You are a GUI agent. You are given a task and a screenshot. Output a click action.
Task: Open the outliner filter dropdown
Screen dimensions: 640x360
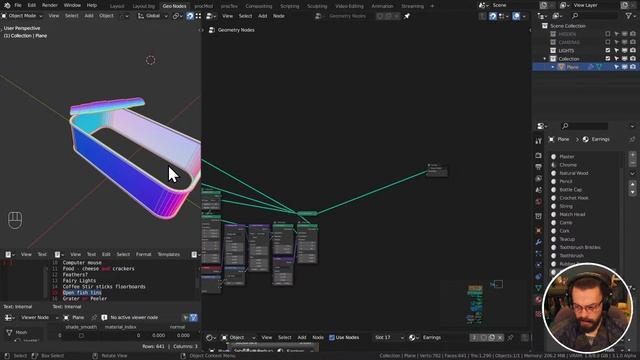[x=631, y=16]
